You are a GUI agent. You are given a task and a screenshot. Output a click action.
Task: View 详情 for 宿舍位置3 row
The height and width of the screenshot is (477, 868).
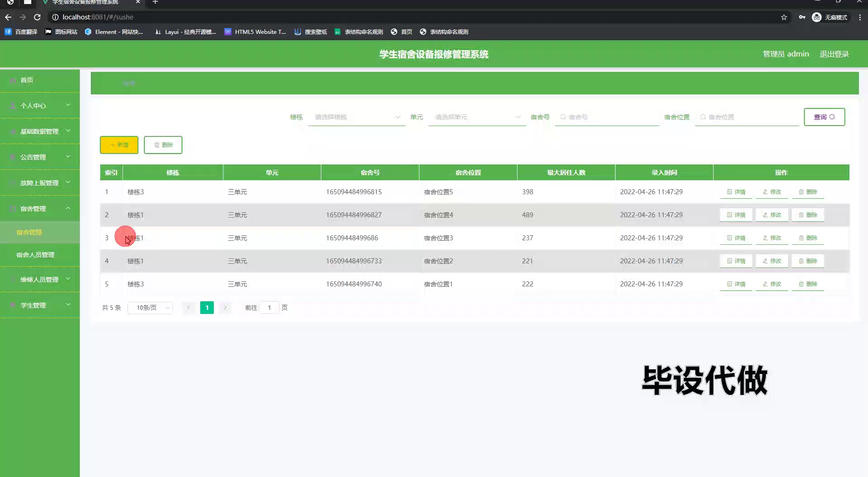pos(736,238)
